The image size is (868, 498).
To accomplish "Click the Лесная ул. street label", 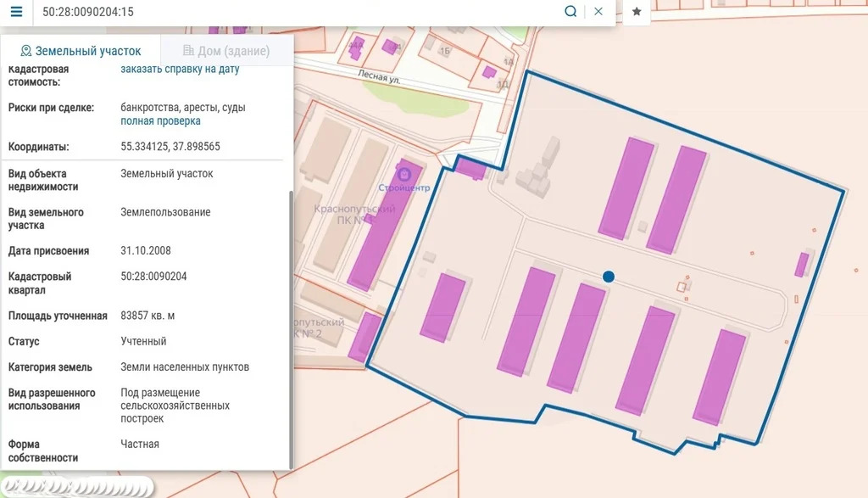I will (378, 76).
